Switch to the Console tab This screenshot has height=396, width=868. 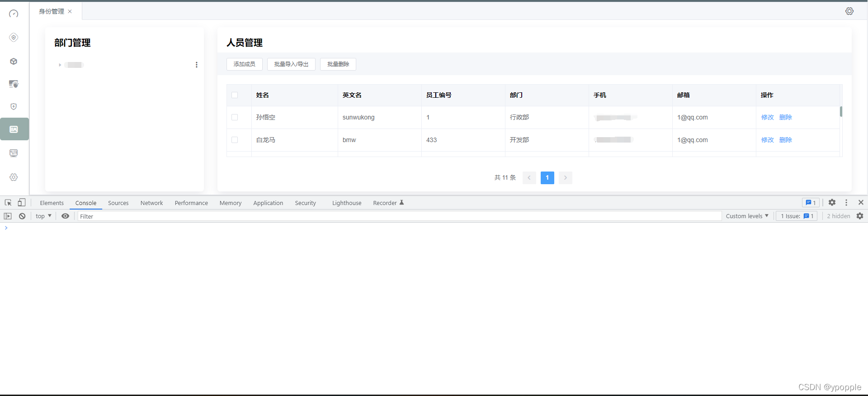click(x=86, y=203)
